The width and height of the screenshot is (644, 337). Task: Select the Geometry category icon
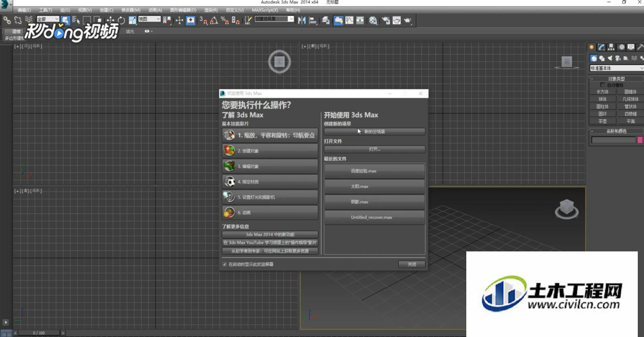tap(594, 58)
